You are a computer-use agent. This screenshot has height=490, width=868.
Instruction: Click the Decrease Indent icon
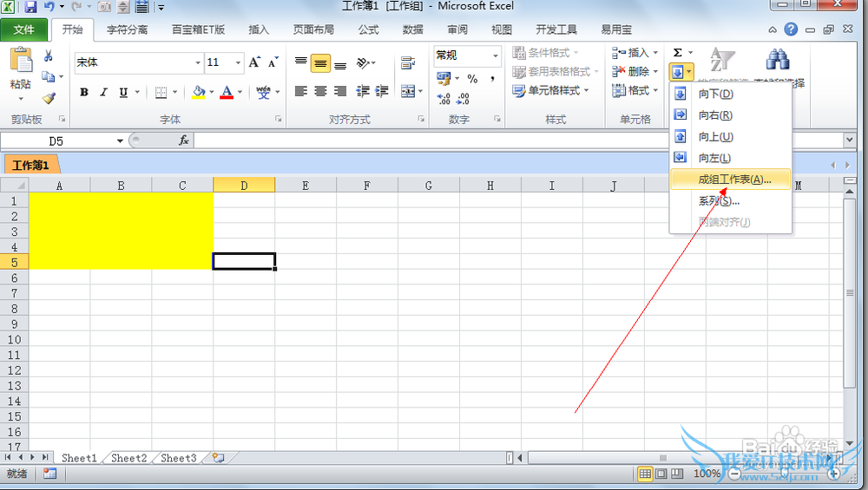pyautogui.click(x=363, y=91)
